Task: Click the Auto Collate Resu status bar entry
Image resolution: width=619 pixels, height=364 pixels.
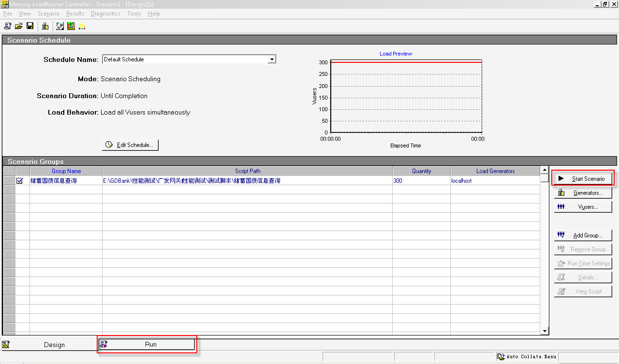Action: tap(527, 357)
